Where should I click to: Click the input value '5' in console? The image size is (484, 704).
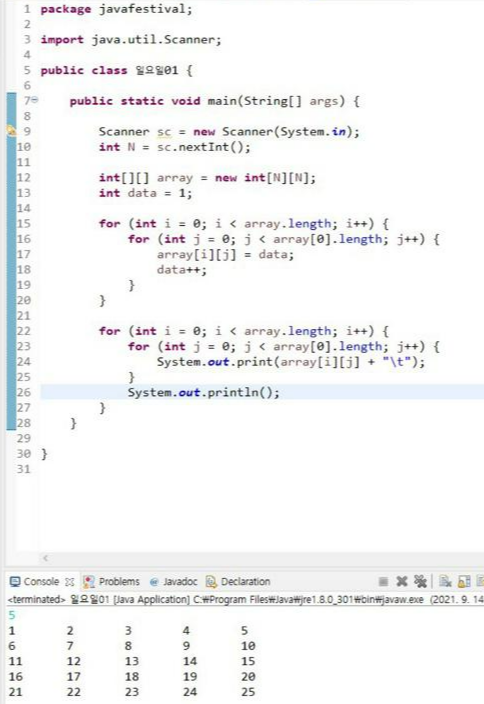tap(12, 615)
